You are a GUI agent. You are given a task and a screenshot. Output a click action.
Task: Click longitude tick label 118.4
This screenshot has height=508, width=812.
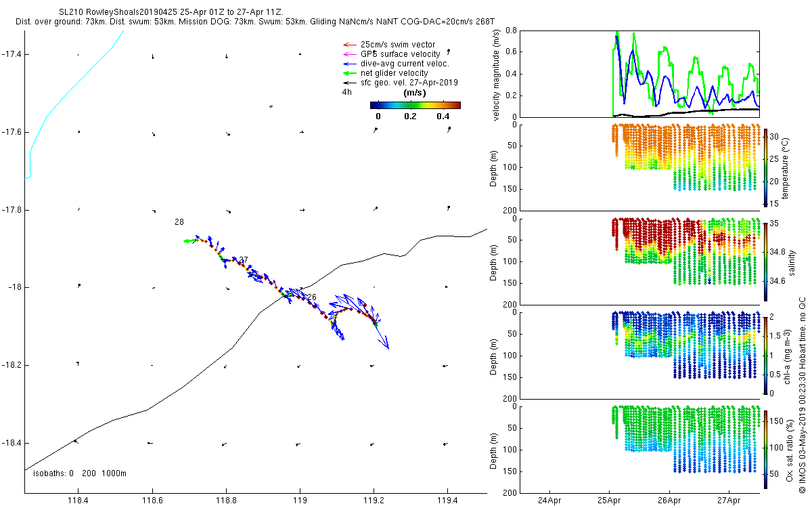click(78, 501)
